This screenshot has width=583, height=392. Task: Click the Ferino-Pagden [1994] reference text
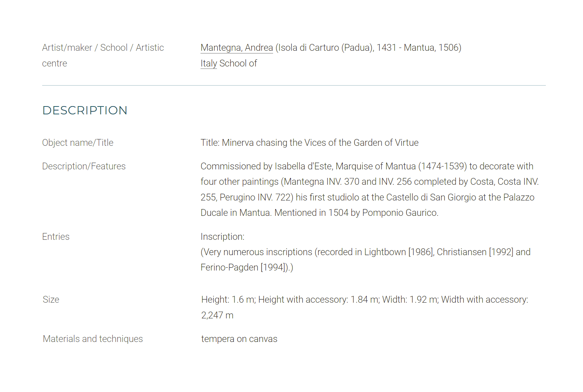(x=244, y=267)
